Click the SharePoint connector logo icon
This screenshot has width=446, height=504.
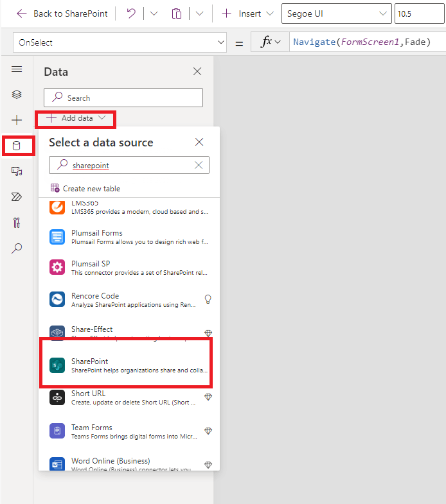coord(57,365)
